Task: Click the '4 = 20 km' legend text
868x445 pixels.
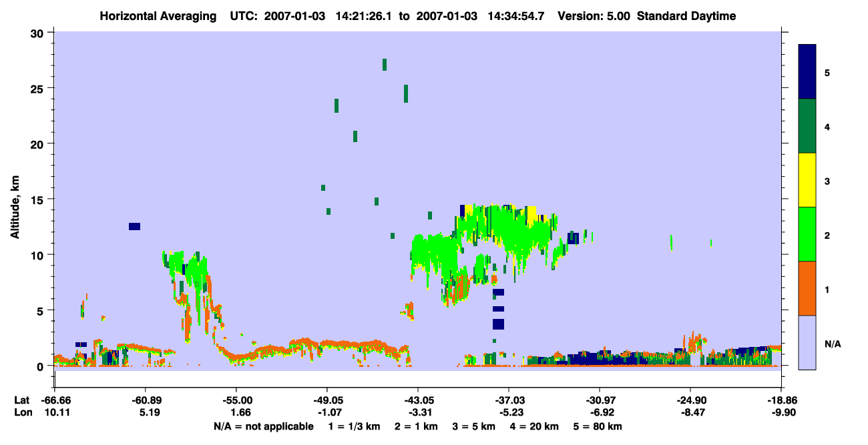Action: (533, 427)
